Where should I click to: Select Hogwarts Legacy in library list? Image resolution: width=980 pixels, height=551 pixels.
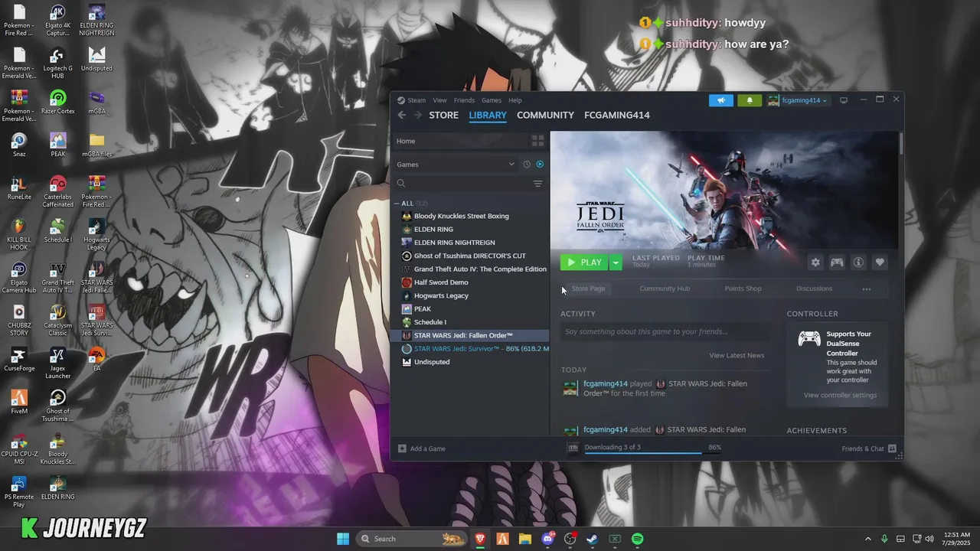[x=441, y=295]
